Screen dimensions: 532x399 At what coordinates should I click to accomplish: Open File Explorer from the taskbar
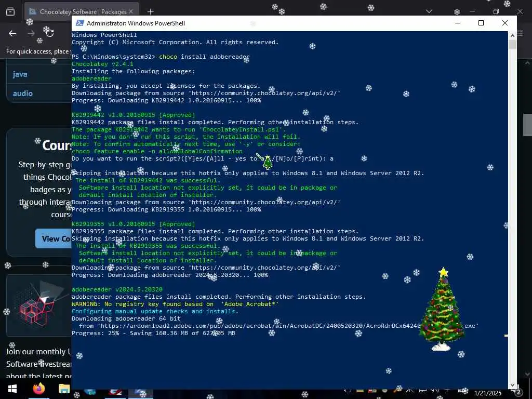[x=64, y=389]
